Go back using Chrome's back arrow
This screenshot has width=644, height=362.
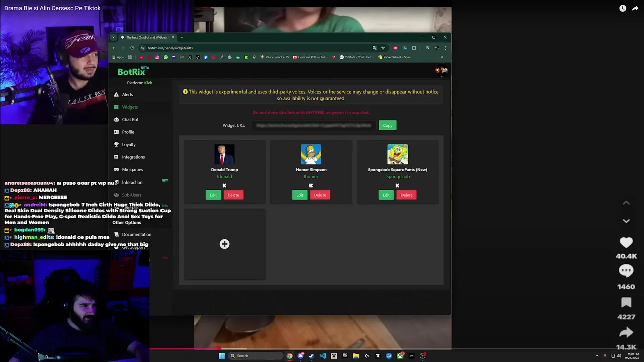pyautogui.click(x=114, y=48)
